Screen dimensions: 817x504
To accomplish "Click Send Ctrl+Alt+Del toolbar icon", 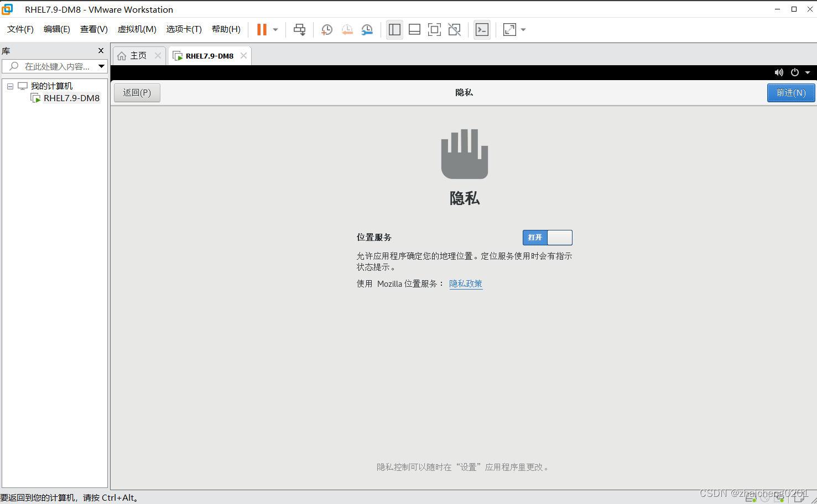I will pos(299,30).
